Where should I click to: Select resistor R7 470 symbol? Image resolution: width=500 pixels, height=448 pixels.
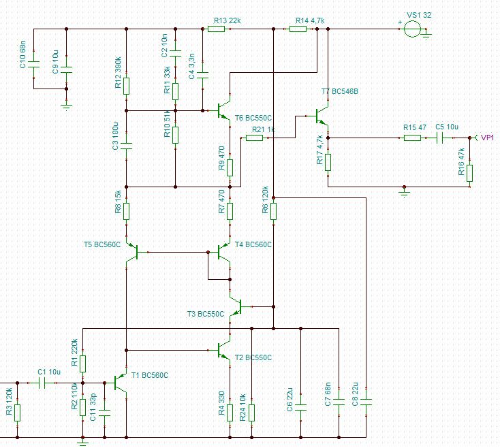pyautogui.click(x=230, y=211)
